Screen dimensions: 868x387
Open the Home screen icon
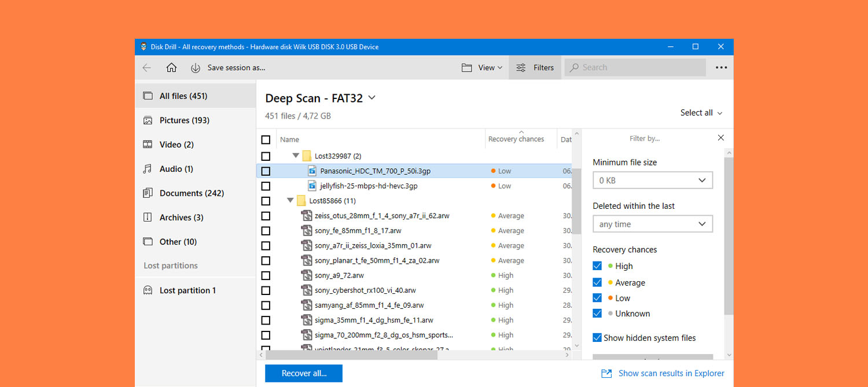click(171, 68)
